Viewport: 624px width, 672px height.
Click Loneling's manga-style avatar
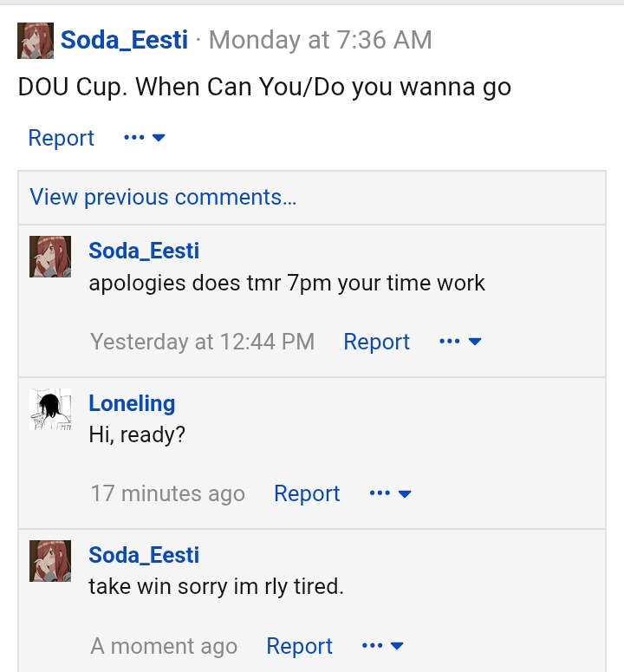click(50, 409)
